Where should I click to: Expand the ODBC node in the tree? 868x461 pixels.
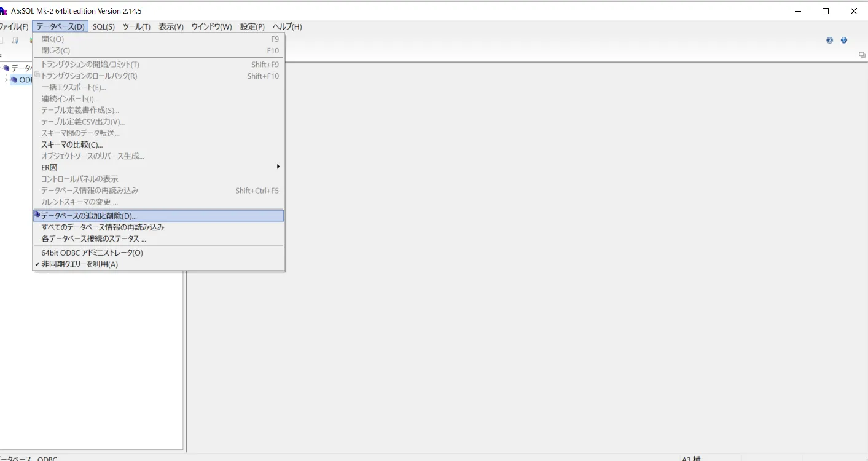pos(6,79)
